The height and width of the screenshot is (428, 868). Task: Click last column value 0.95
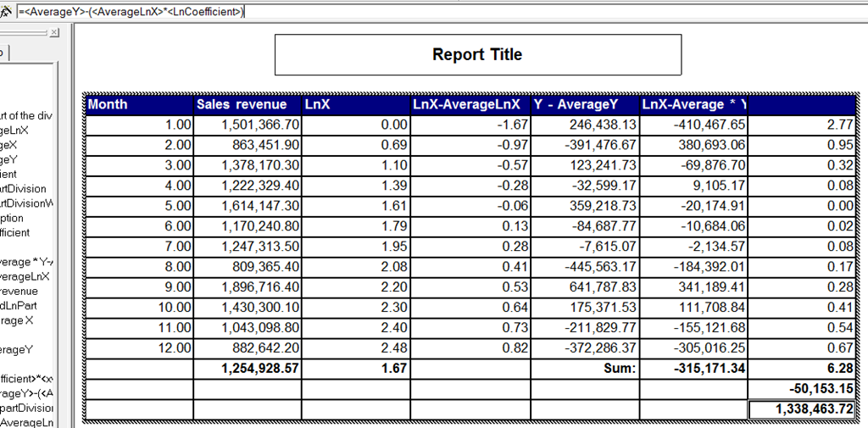802,145
